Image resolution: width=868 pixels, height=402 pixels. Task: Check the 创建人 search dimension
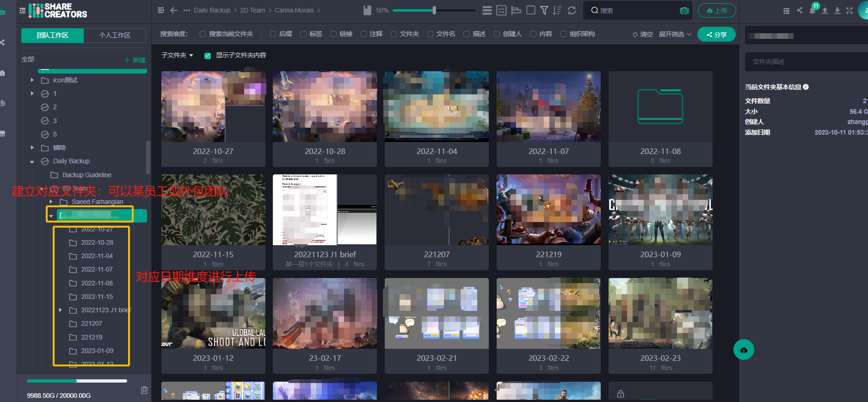497,34
